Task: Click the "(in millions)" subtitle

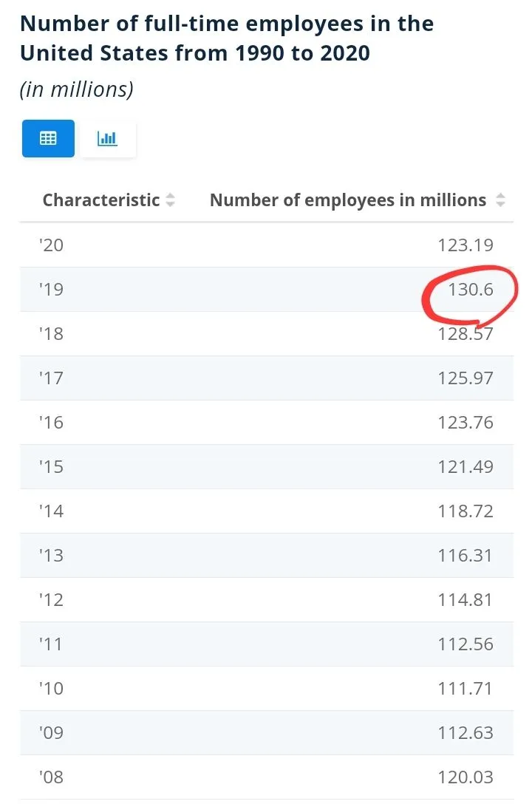Action: 77,90
